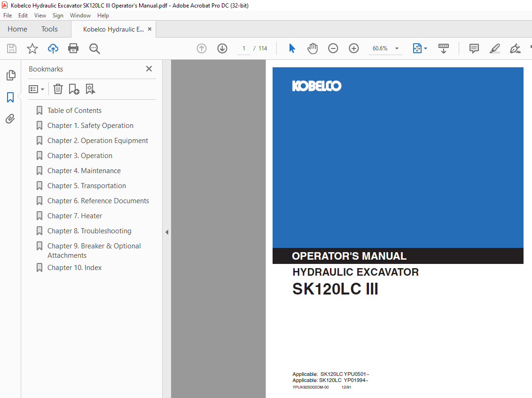Screen dimensions: 532x398
Task: Open the fit page options icon
Action: 420,48
